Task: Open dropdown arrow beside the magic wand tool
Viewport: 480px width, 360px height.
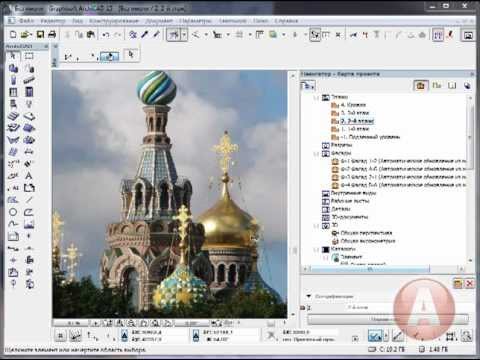Action: [x=184, y=35]
